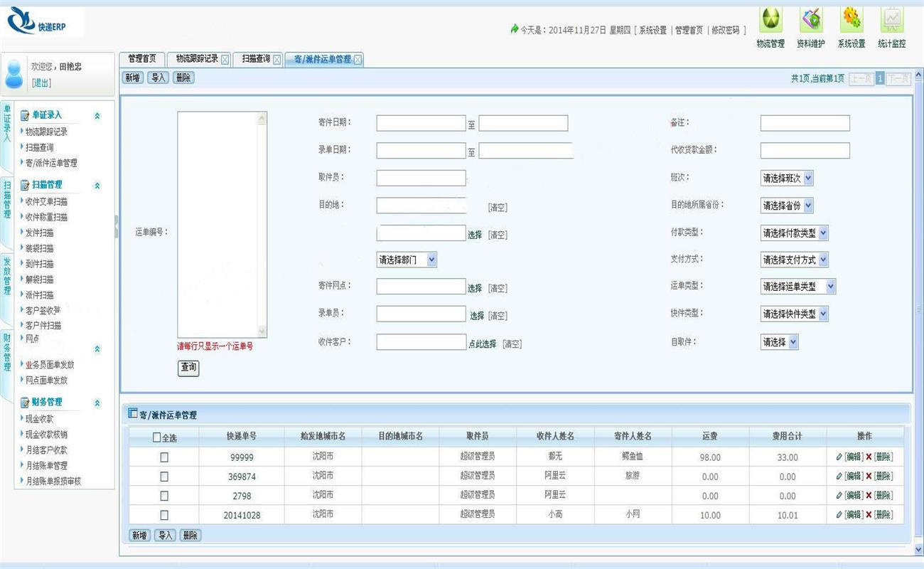Screen dimensions: 924x569
Task: Open the 请选择付款类型 dropdown
Action: (x=795, y=233)
